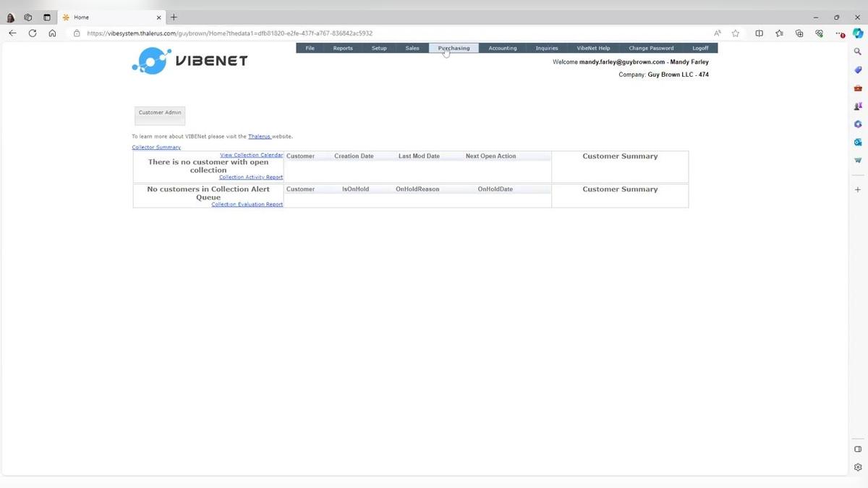
Task: Expand the Reports menu
Action: [343, 49]
